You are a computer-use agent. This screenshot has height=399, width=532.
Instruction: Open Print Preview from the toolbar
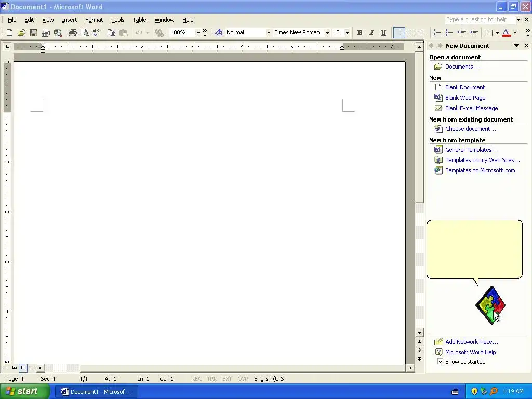click(x=84, y=33)
